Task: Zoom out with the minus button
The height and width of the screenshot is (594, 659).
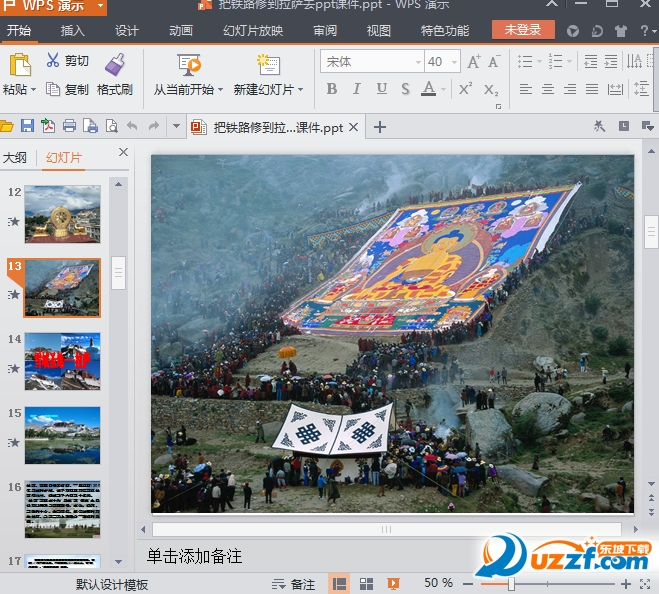Action: click(468, 584)
